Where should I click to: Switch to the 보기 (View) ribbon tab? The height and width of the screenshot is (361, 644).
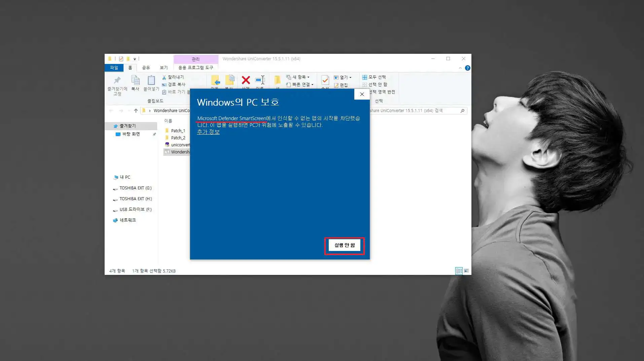click(x=164, y=68)
